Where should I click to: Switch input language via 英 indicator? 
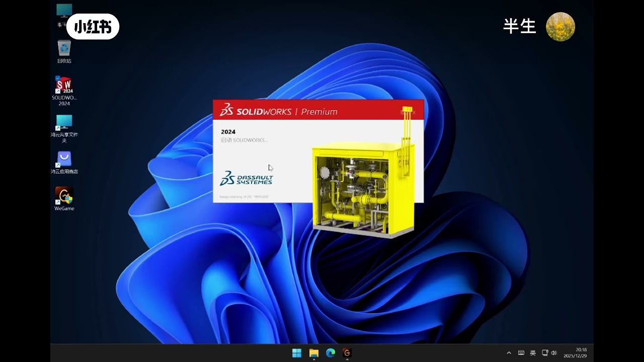[x=533, y=353]
